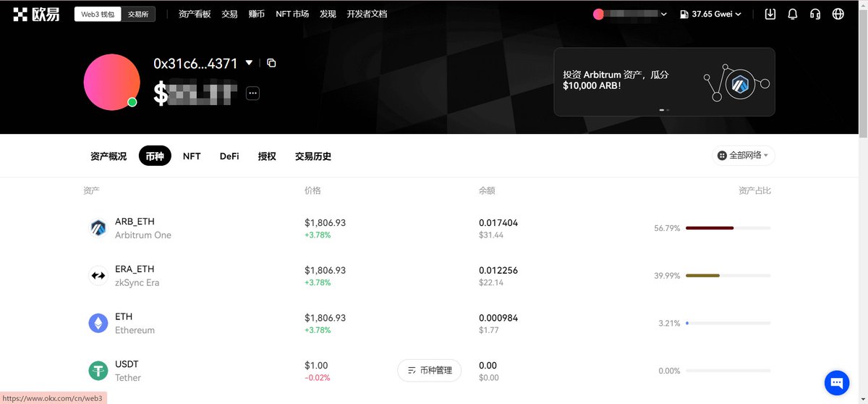This screenshot has width=868, height=404.
Task: Click the ERA_ETH balance 0.012256
Action: pos(498,270)
